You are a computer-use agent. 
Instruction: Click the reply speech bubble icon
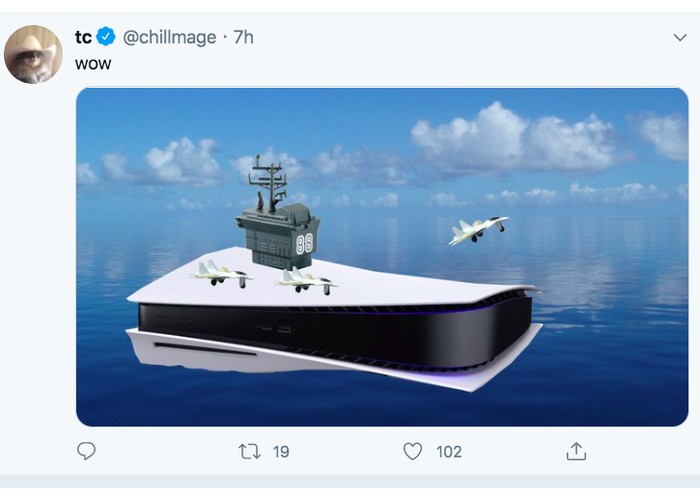click(x=87, y=451)
